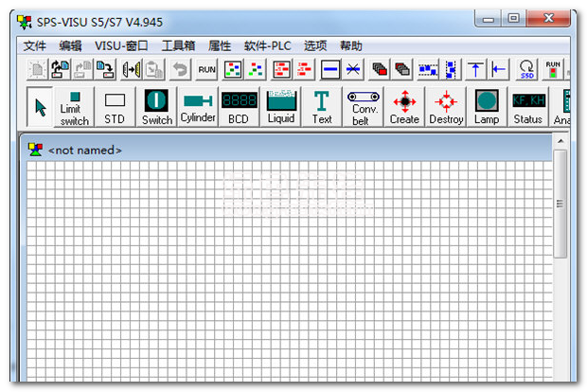Pick the Limit switch element

tap(75, 107)
